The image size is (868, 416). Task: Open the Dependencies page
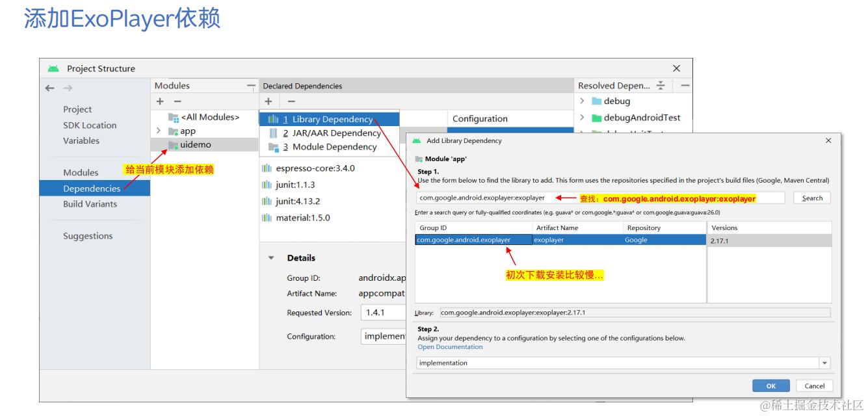95,188
